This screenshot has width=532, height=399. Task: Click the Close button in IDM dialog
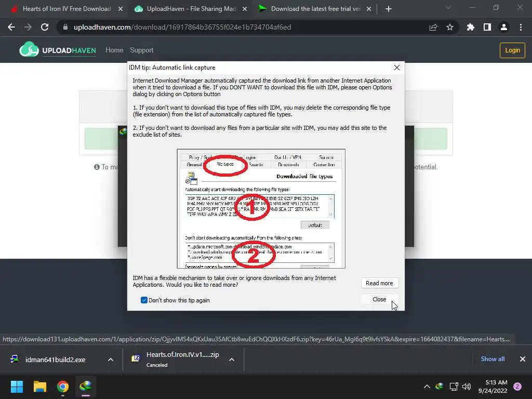point(379,299)
